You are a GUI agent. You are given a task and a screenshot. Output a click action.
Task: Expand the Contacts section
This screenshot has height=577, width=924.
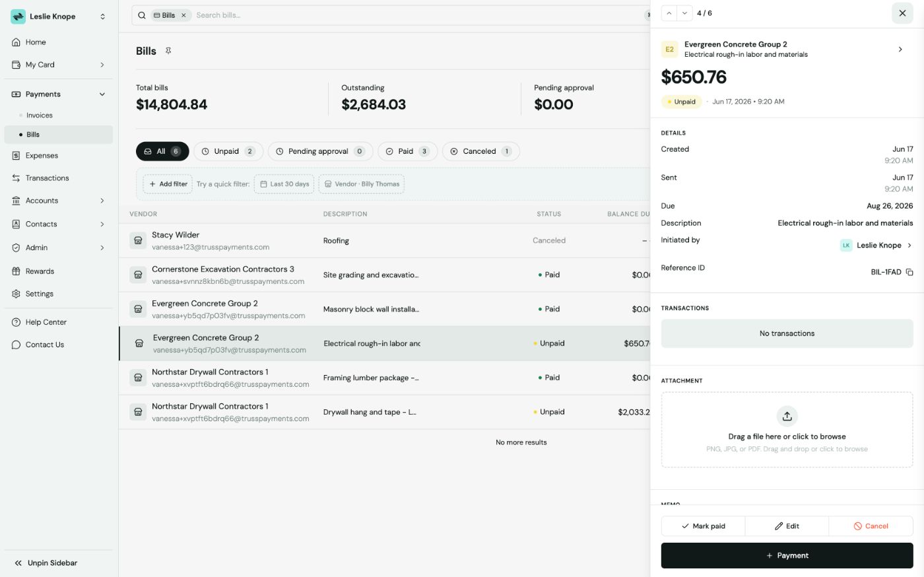102,224
